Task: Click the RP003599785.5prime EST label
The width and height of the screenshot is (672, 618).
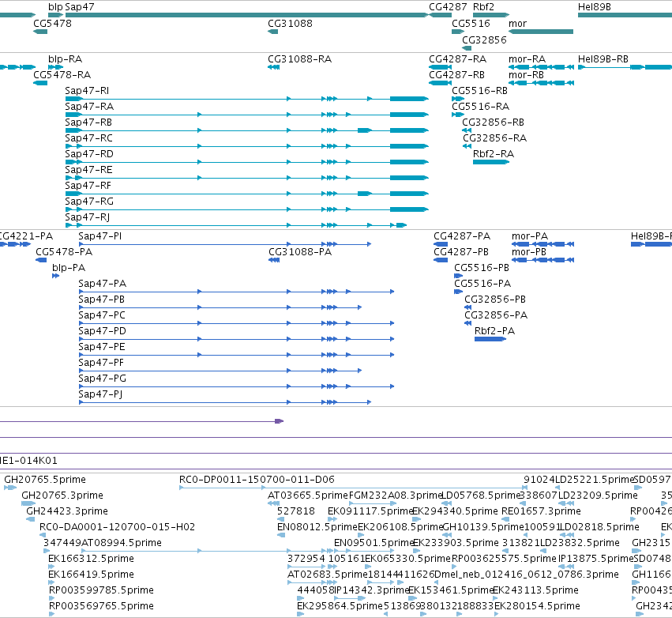Action: (x=101, y=590)
